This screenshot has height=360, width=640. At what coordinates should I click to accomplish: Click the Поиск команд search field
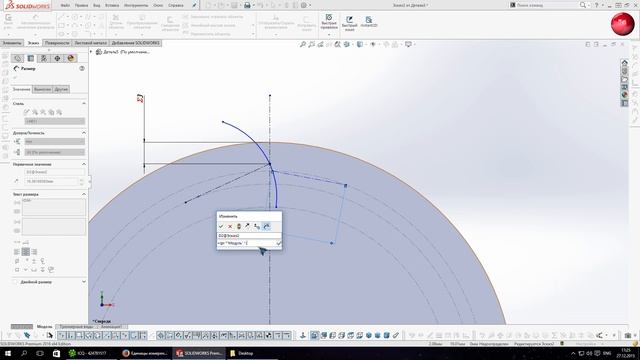tap(544, 5)
